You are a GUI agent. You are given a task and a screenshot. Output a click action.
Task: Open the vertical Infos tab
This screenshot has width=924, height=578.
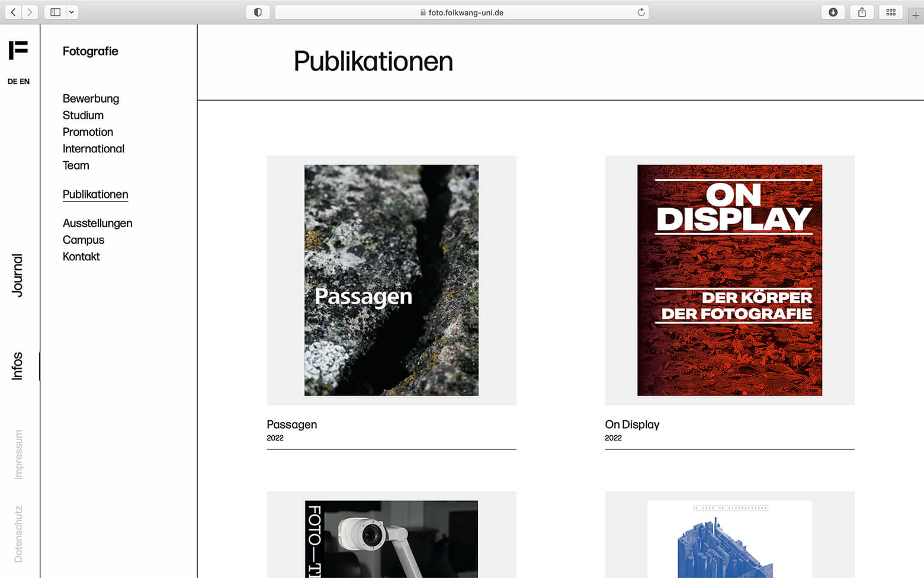(x=18, y=366)
